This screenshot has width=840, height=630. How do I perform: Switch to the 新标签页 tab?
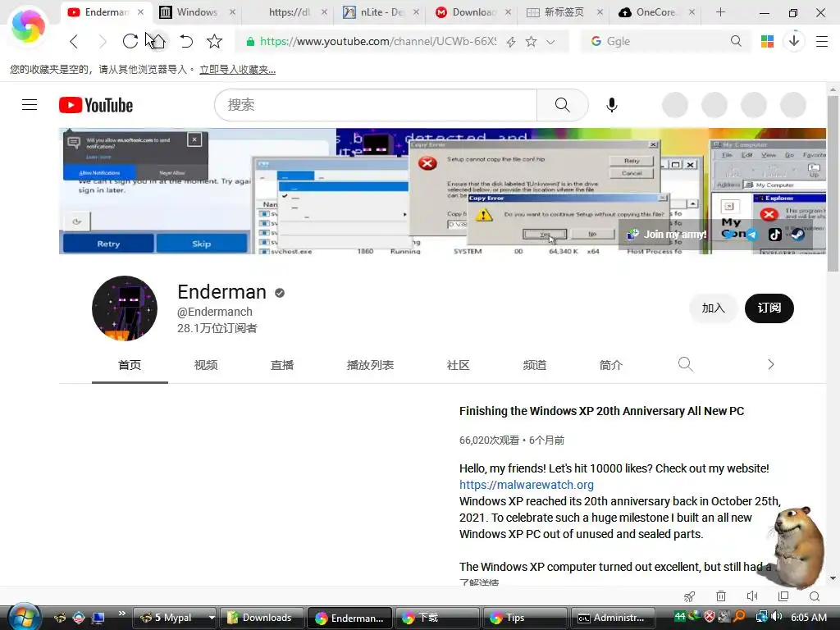tap(564, 11)
